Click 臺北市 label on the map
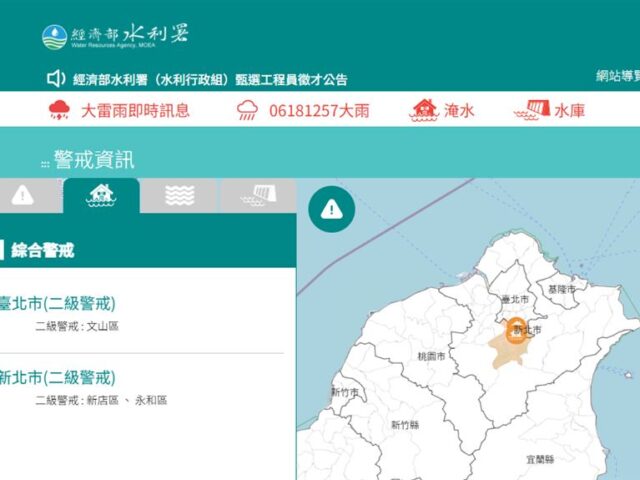The width and height of the screenshot is (640, 480). pyautogui.click(x=515, y=300)
